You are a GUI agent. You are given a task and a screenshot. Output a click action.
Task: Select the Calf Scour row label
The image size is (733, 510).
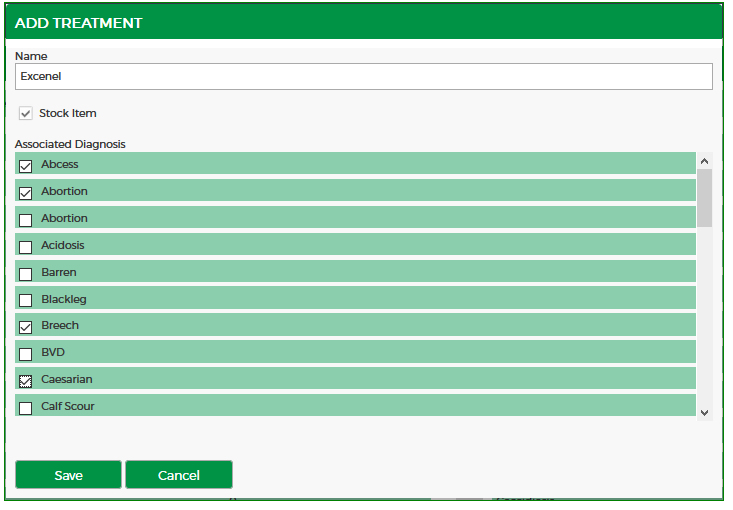click(x=68, y=406)
